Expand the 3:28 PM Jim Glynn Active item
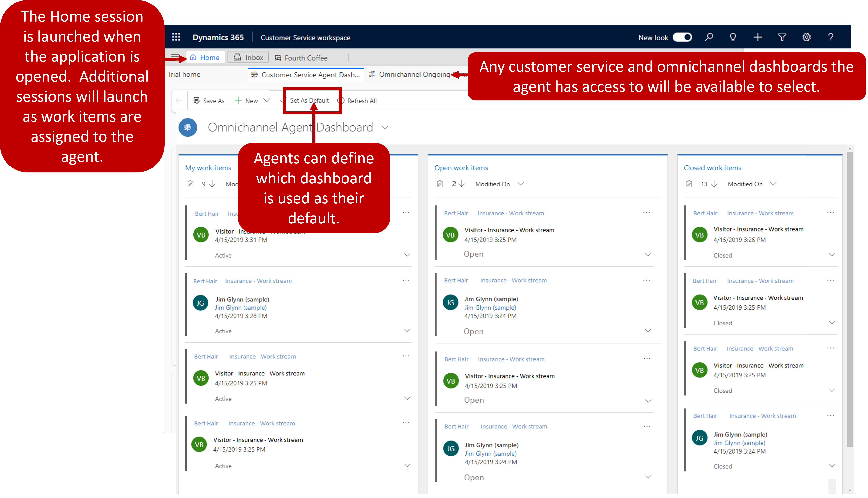 click(x=407, y=330)
